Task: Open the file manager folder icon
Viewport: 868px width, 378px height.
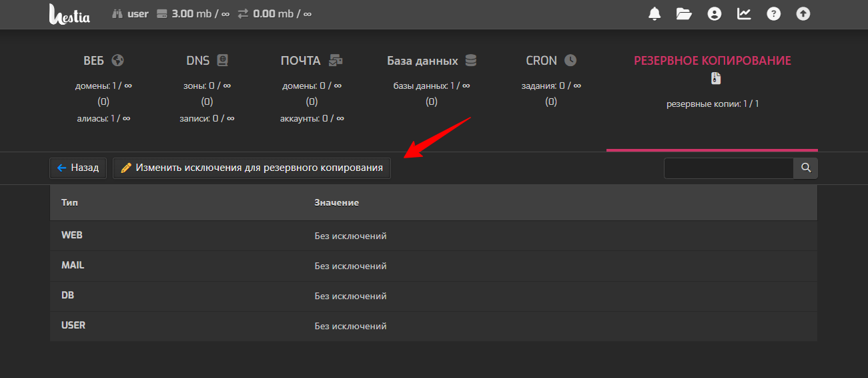Action: point(684,14)
